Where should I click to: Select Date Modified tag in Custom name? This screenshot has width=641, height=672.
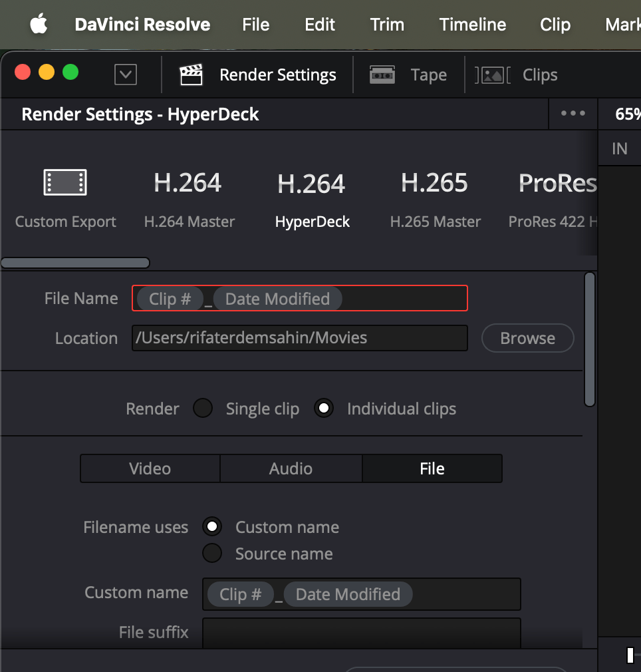348,594
